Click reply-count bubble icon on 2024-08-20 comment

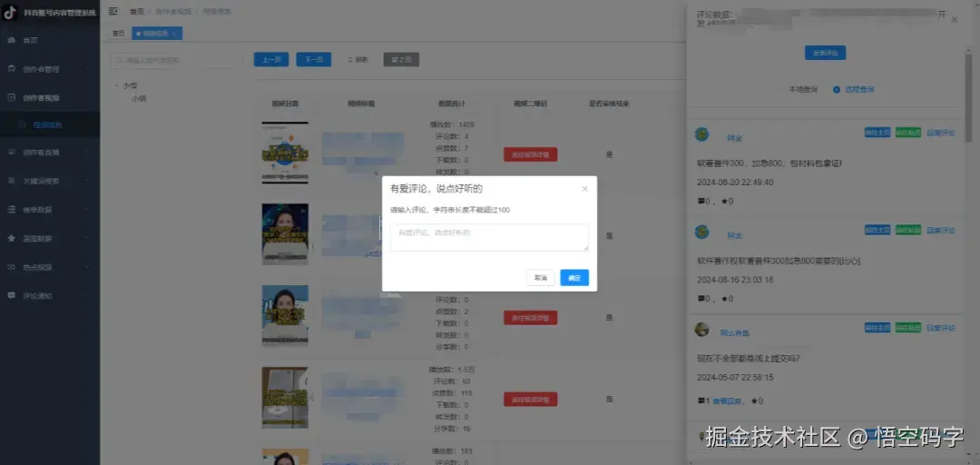coord(701,202)
